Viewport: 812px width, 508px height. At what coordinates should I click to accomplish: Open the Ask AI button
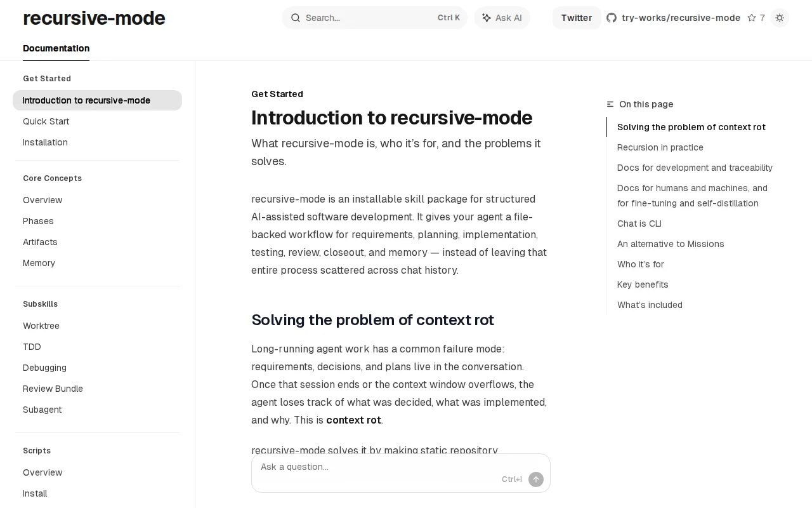502,18
